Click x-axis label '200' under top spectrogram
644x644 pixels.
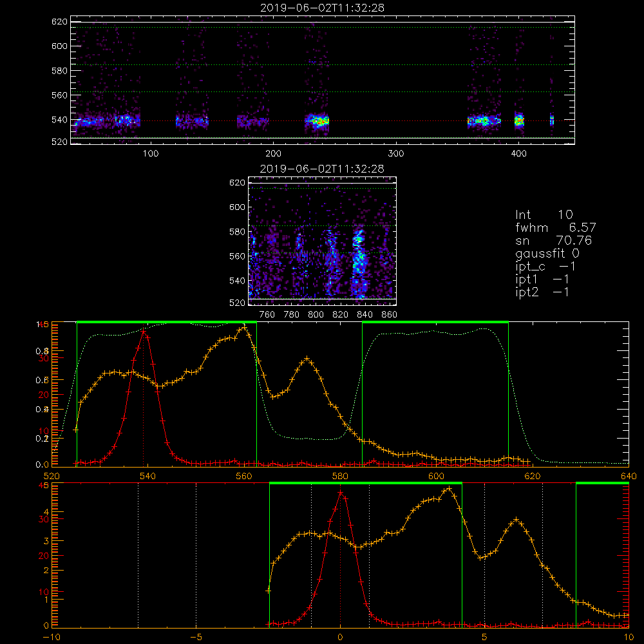(x=273, y=154)
